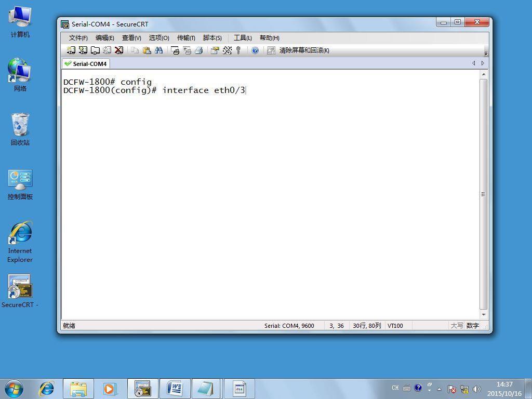Open the 编辑(E) menu
Viewport: 532px width, 399px height.
click(x=104, y=37)
